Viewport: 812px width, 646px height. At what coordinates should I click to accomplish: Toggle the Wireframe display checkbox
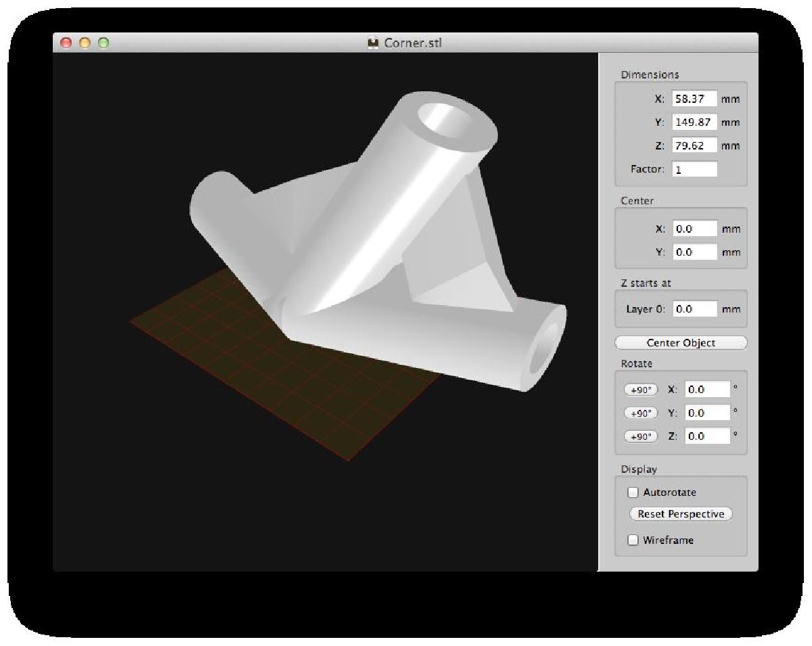633,540
